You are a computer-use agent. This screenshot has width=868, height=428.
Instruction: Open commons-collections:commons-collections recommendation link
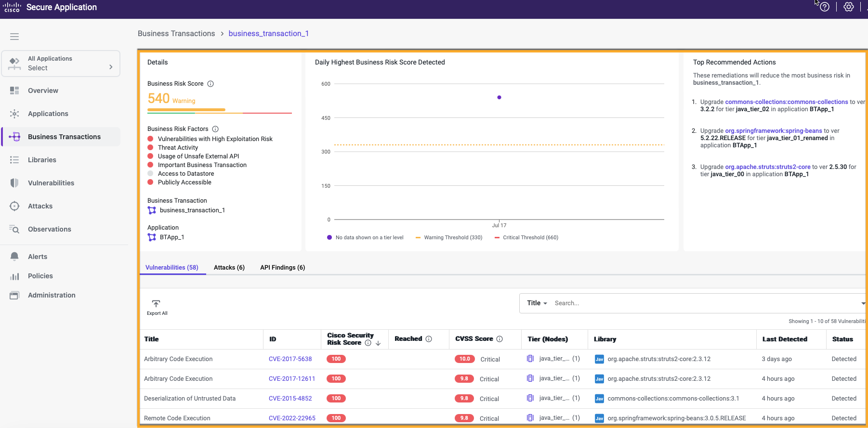787,102
